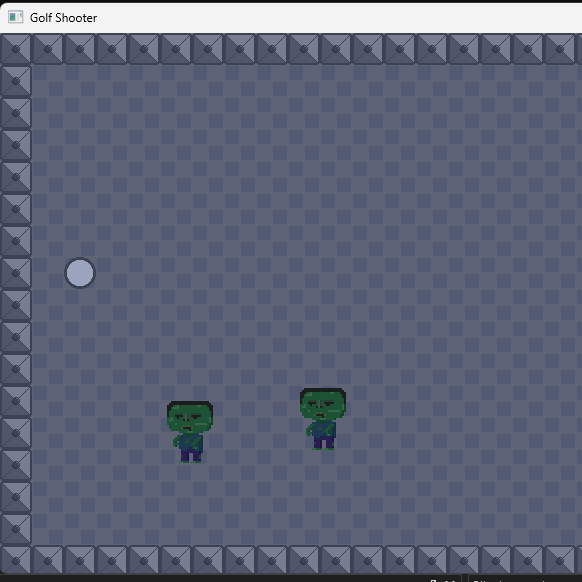The image size is (582, 582).
Task: Click the right zombie's purple legs
Action: 324,442
